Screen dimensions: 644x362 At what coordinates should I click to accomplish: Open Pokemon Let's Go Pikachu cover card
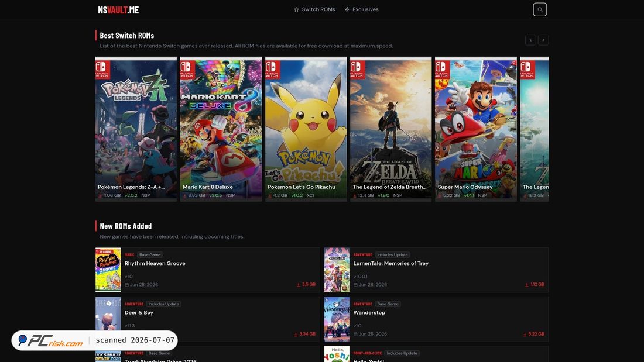[306, 129]
